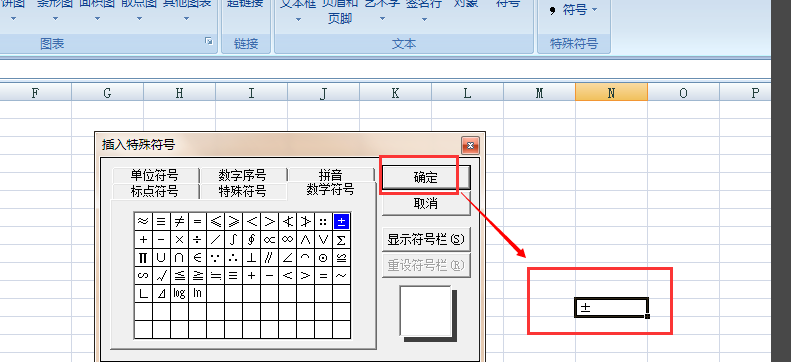Choose the log function symbol
791x362 pixels.
(179, 293)
